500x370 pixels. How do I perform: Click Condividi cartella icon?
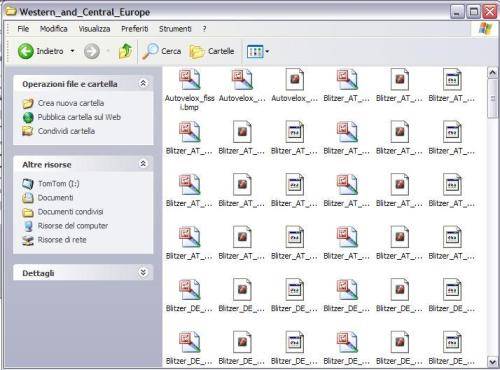28,131
